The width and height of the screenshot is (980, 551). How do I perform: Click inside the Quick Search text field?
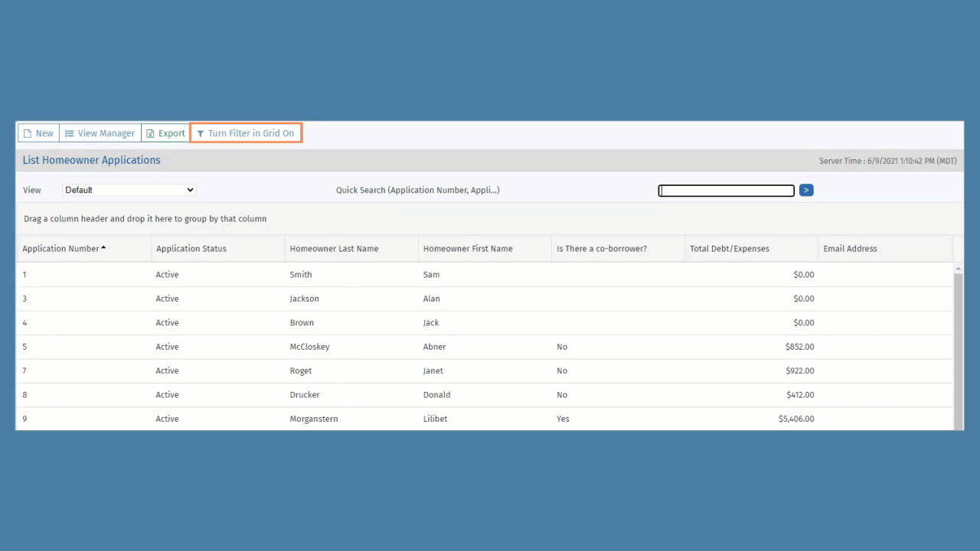click(x=726, y=191)
